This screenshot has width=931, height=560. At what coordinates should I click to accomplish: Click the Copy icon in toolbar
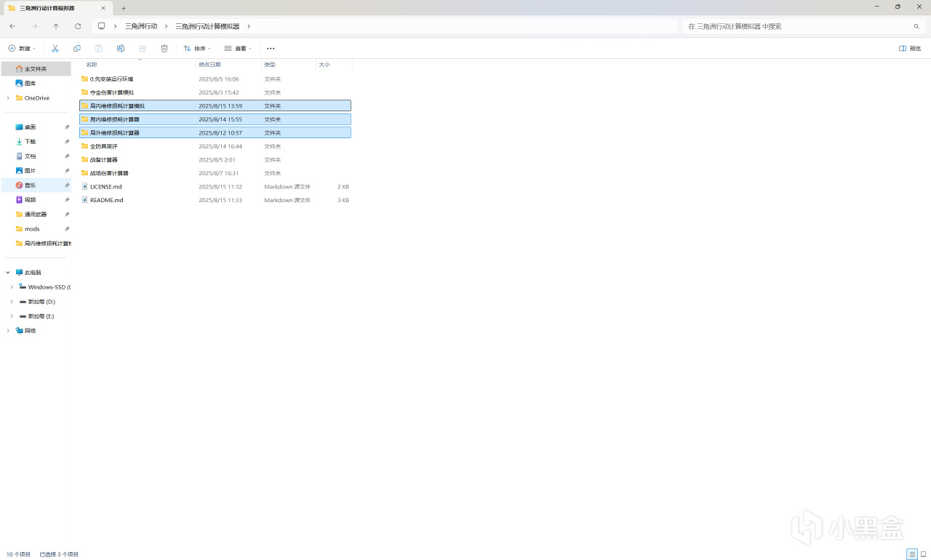tap(77, 49)
